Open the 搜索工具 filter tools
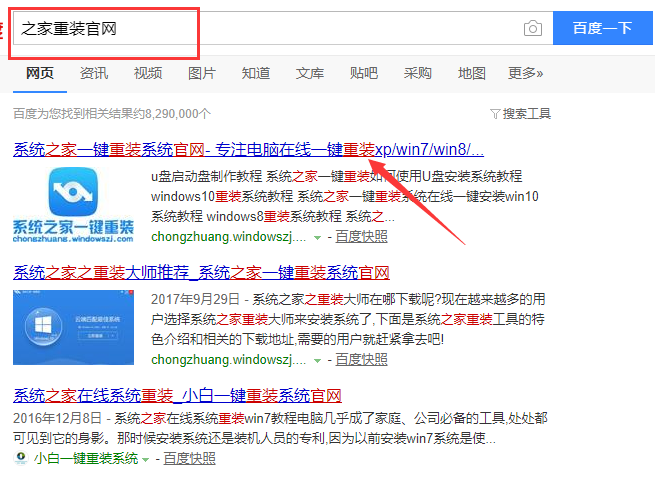This screenshot has height=504, width=655. 521,114
